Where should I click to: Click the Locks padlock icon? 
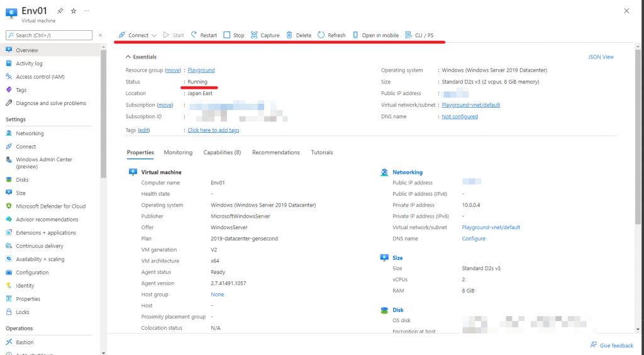coord(9,312)
